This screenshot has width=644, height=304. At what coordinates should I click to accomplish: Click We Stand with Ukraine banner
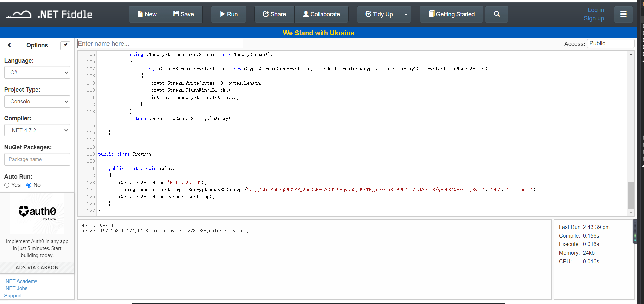pos(319,33)
